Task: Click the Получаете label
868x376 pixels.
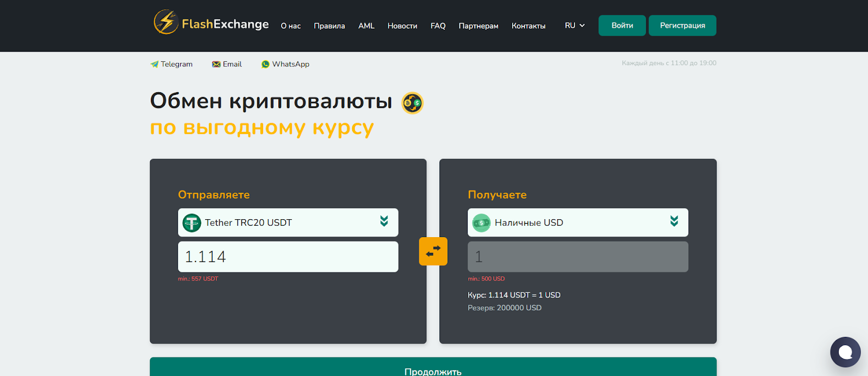Action: tap(497, 195)
